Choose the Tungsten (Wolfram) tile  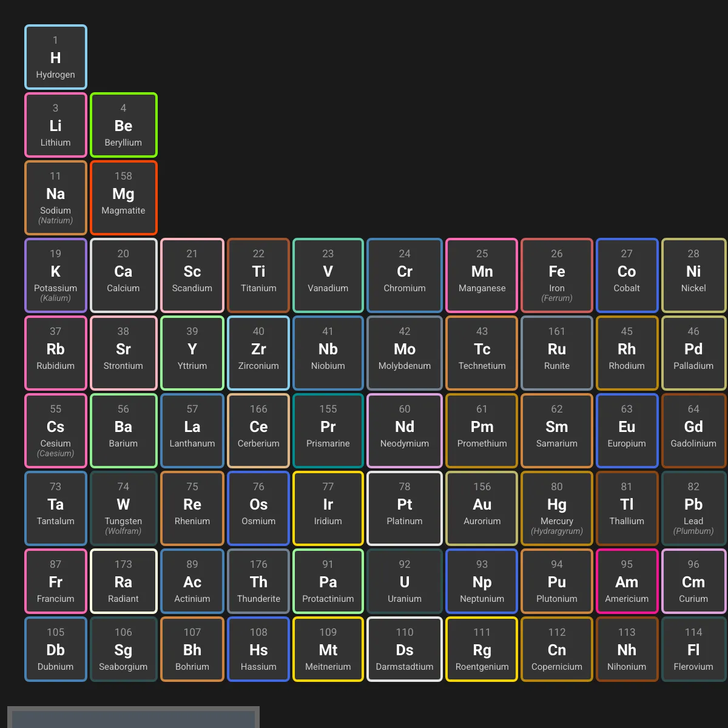point(124,508)
